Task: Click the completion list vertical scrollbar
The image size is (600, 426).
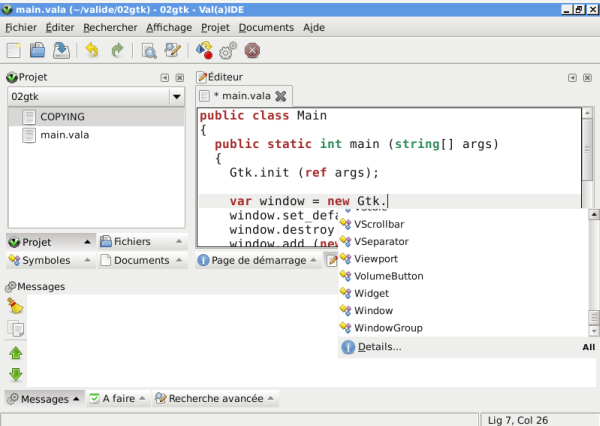Action: point(592,270)
